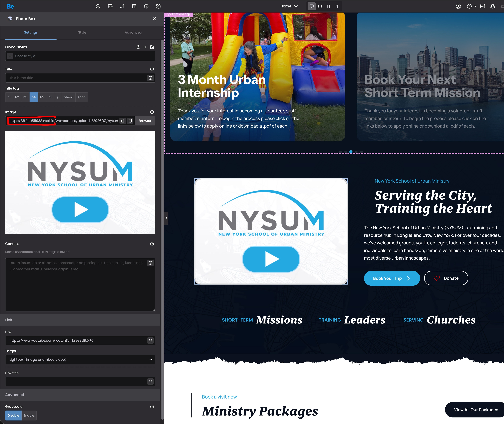Select the h2 title tag
Viewport: 504px width, 424px height.
[x=17, y=97]
